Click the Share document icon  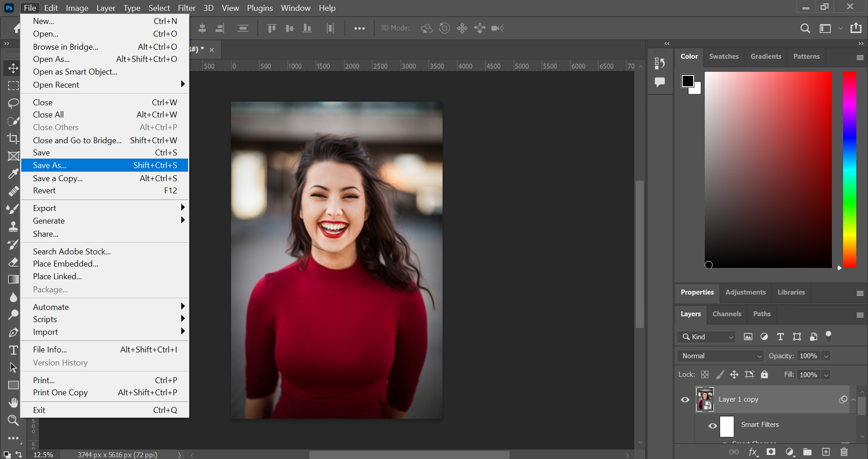[856, 28]
